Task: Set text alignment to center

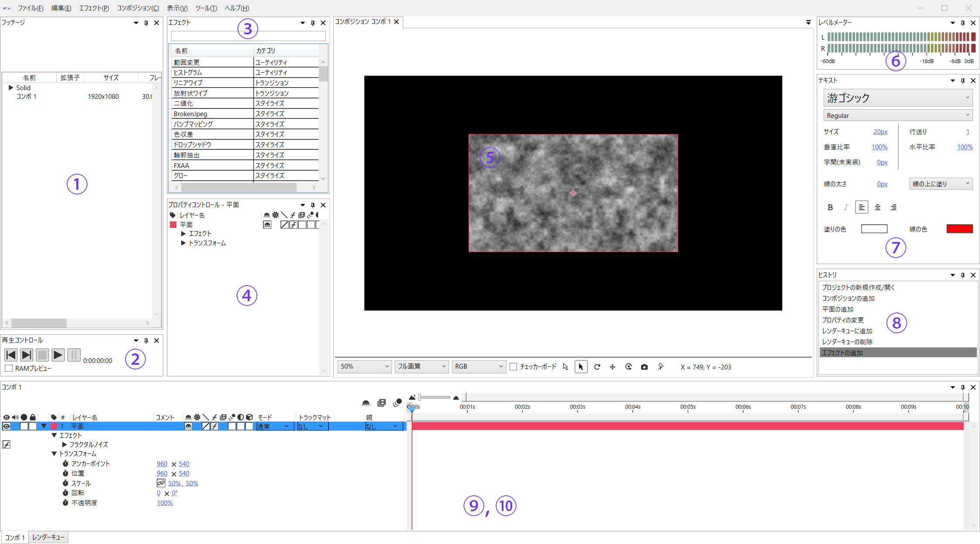Action: coord(878,208)
